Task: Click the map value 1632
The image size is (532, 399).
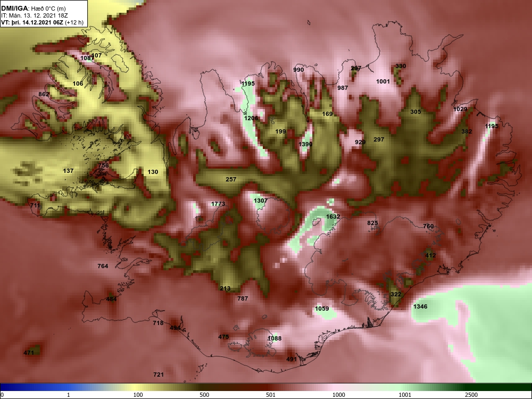Action: coord(333,217)
